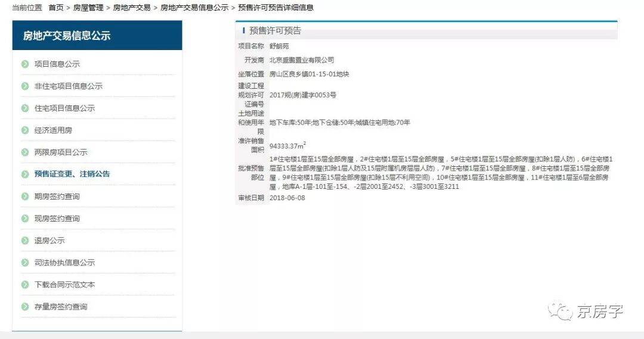
Task: Click the arrow icon beside 预售证变更、注销公告
Action: pyautogui.click(x=25, y=174)
